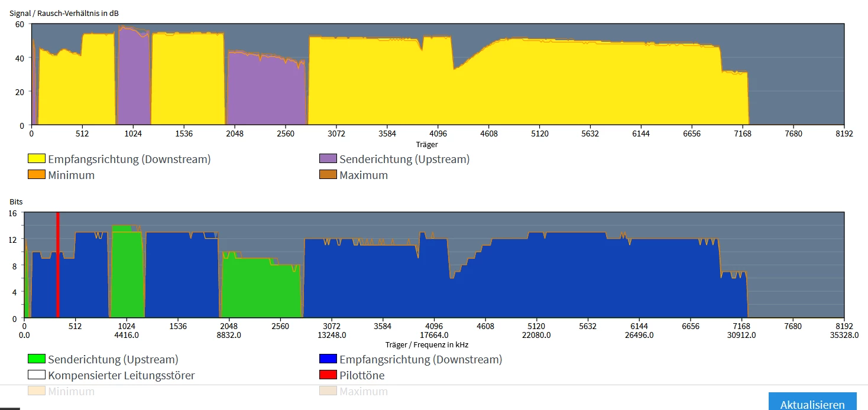Click the faded Maximum swatch under Bits chart

[328, 391]
